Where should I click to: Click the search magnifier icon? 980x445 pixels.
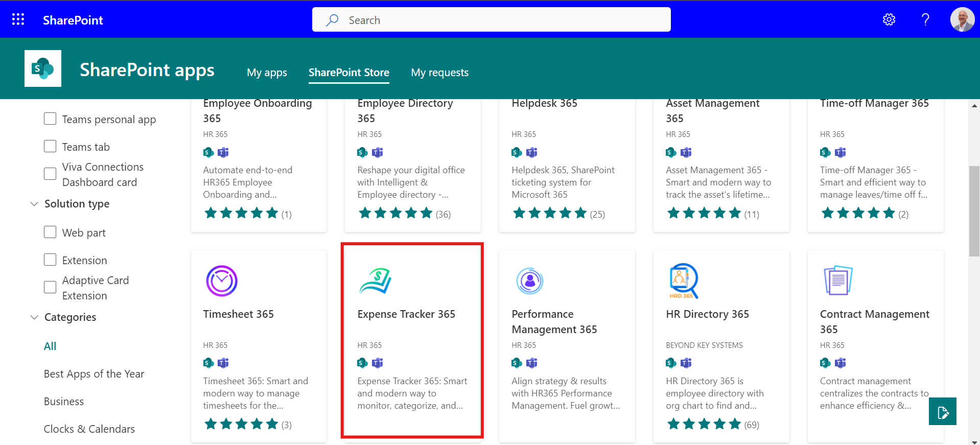pyautogui.click(x=333, y=20)
